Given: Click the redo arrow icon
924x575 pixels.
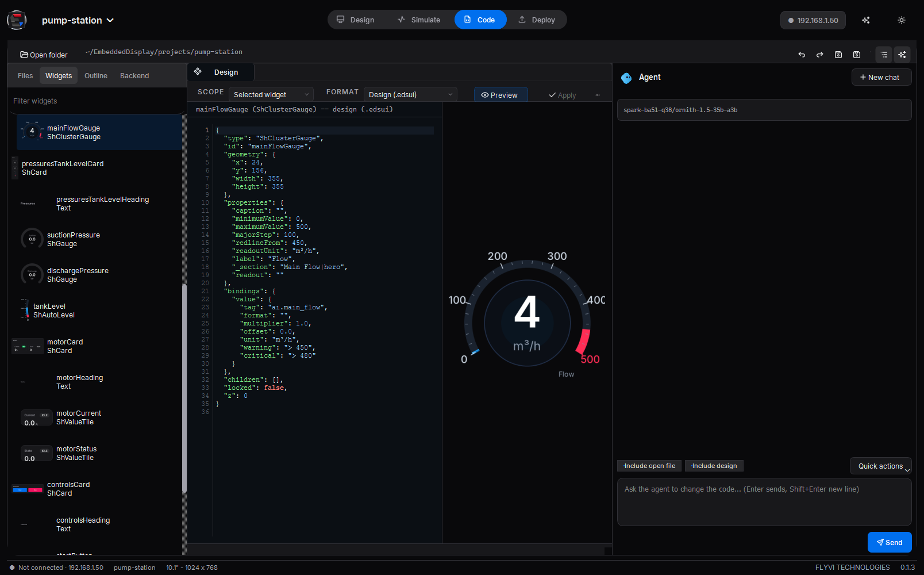Looking at the screenshot, I should pyautogui.click(x=820, y=55).
